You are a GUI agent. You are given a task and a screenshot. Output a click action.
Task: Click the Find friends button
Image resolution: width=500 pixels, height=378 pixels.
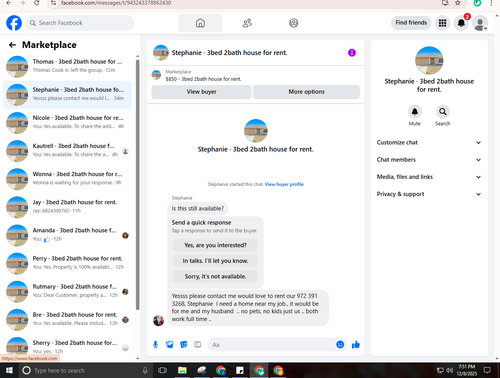411,23
